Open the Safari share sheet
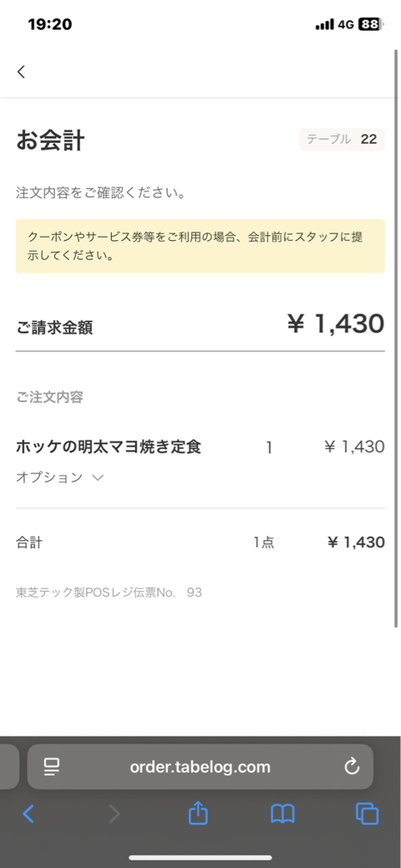401x868 pixels. (198, 813)
